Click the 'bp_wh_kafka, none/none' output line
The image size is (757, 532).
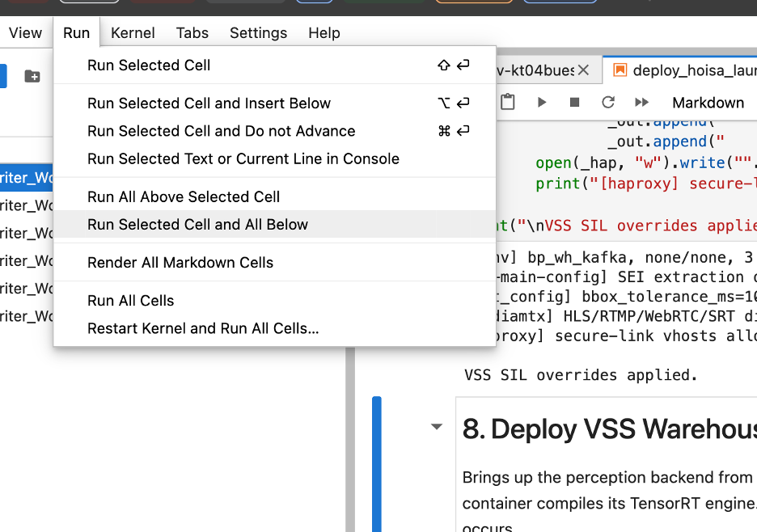pyautogui.click(x=626, y=257)
